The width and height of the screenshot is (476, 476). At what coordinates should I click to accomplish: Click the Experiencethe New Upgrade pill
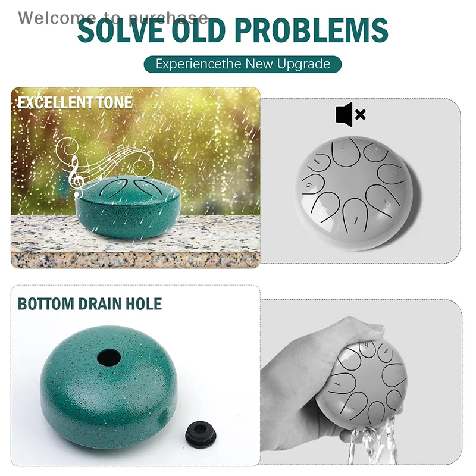click(243, 64)
